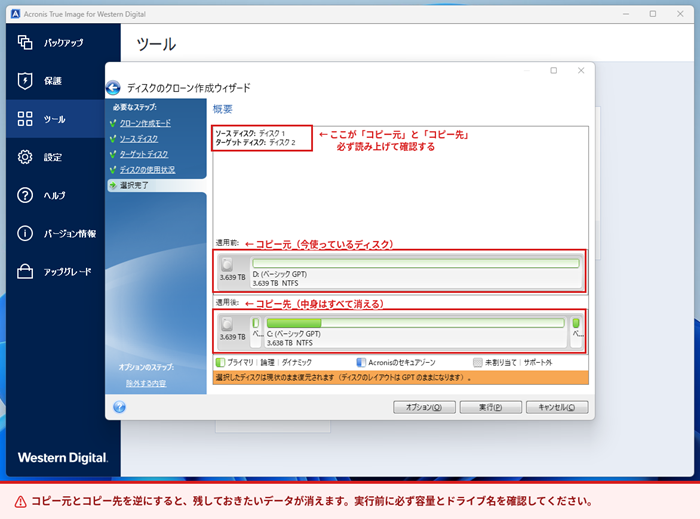This screenshot has width=700, height=519.
Task: Click the 保護 shield icon
Action: [25, 81]
